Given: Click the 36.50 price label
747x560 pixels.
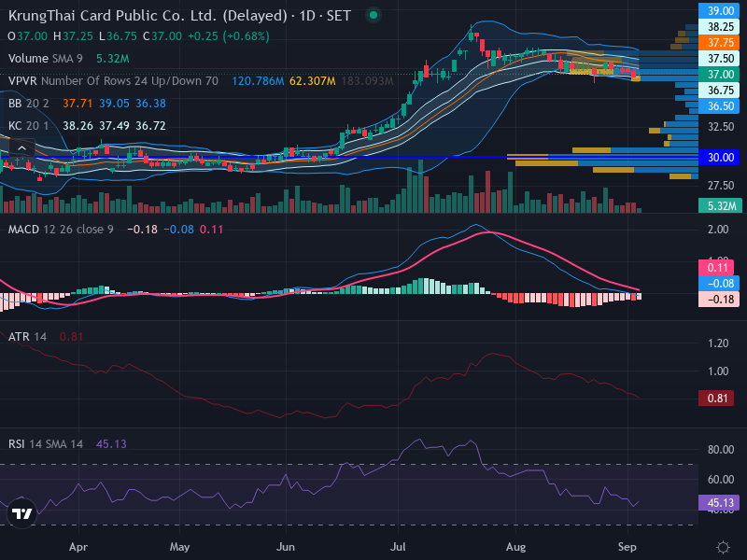Looking at the screenshot, I should click(719, 106).
